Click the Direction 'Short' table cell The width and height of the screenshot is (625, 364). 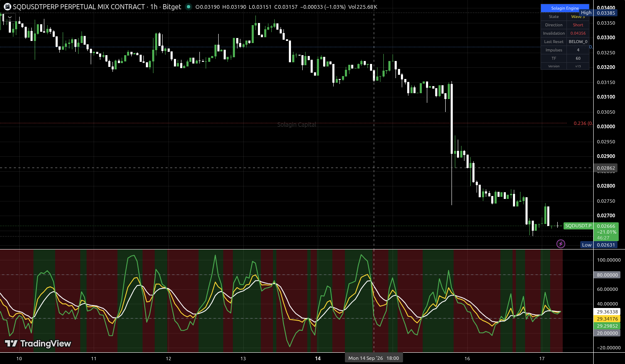578,25
